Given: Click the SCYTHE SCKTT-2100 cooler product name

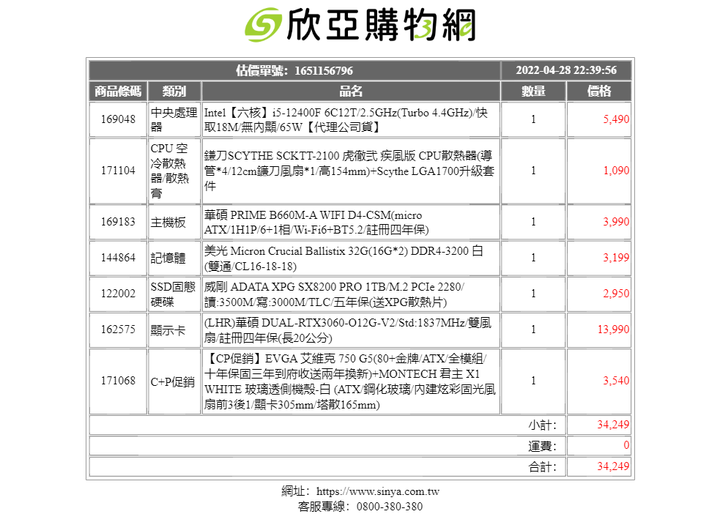Looking at the screenshot, I should tap(349, 171).
